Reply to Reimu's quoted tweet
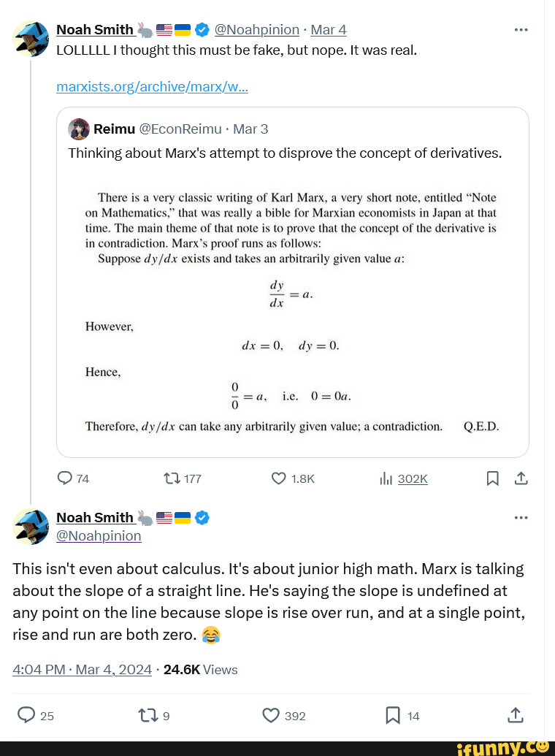The width and height of the screenshot is (555, 756). (64, 478)
